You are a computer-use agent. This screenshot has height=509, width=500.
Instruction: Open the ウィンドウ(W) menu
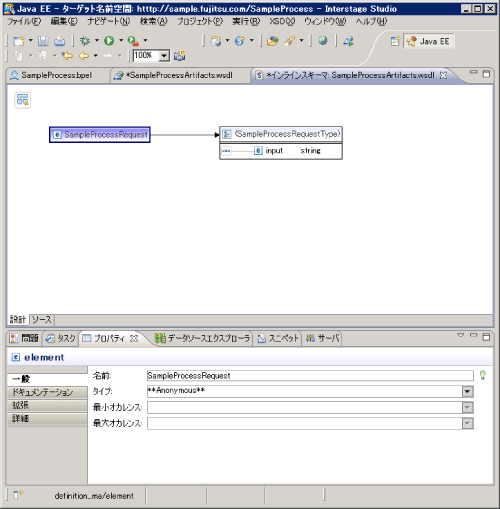[x=325, y=22]
